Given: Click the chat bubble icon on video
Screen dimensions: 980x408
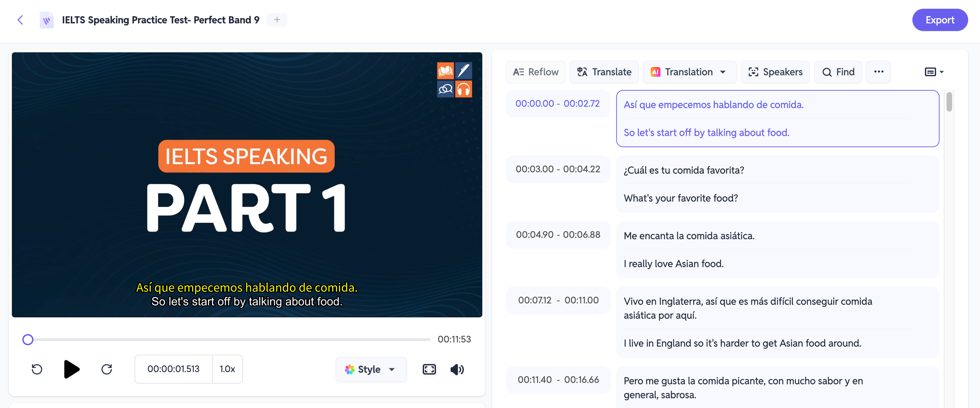Looking at the screenshot, I should pos(446,88).
